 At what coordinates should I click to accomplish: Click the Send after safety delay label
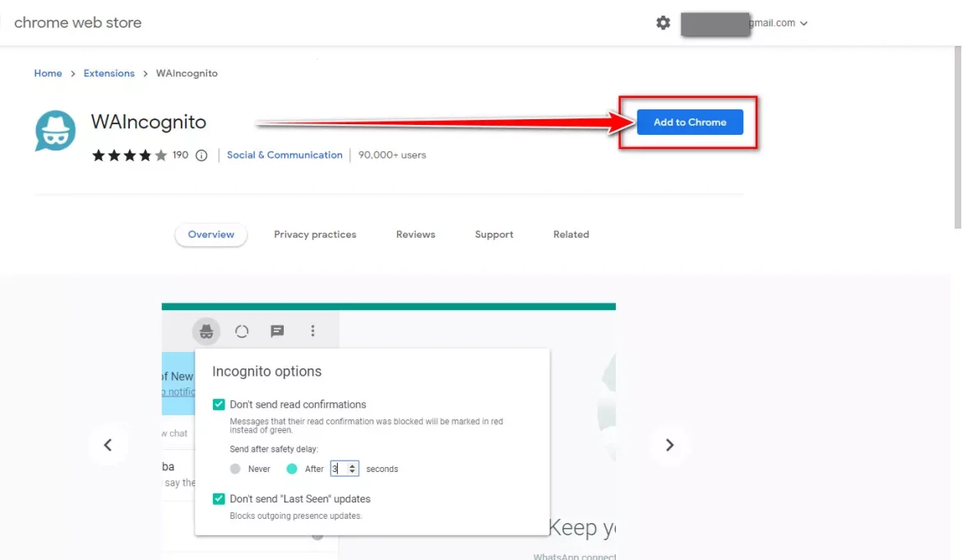(274, 449)
